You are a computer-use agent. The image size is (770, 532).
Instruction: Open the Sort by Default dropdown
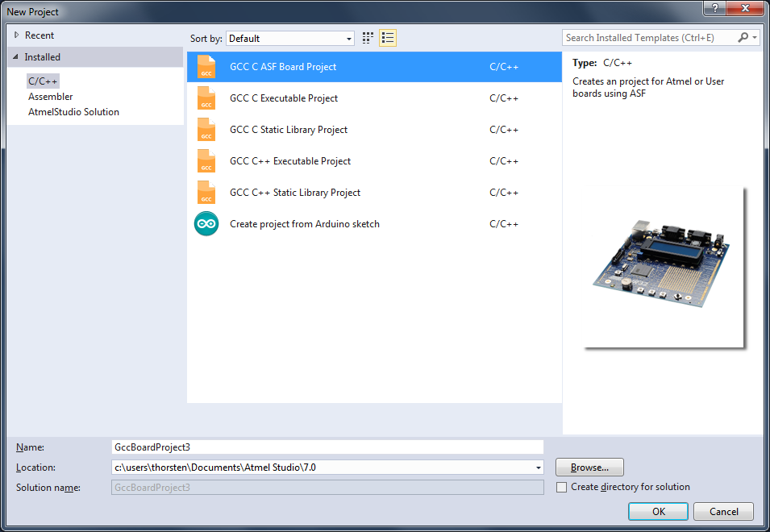(x=290, y=38)
